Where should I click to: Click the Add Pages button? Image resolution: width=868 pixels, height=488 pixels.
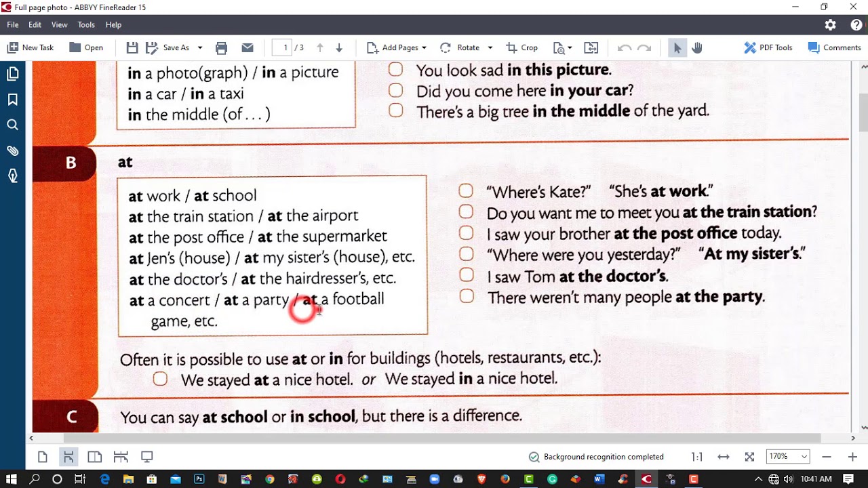(x=392, y=47)
